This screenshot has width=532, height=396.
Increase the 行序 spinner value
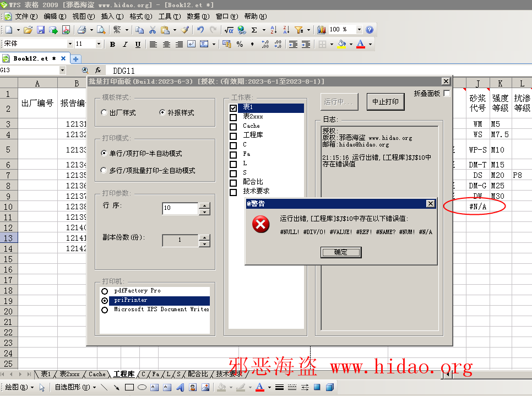click(204, 205)
